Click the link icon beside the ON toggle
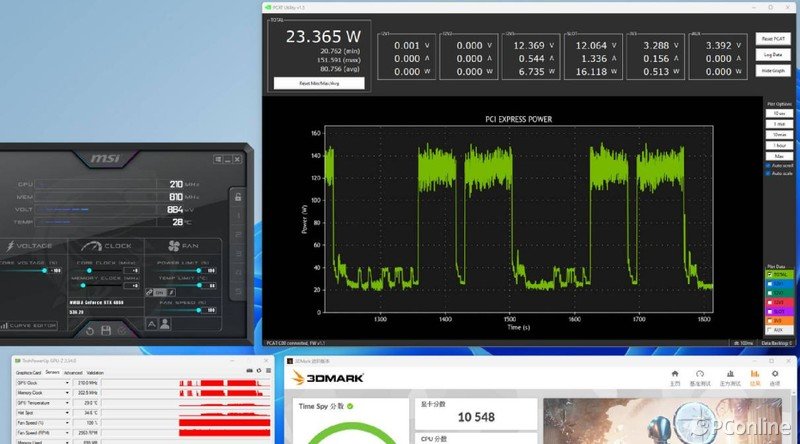Viewport: 800px width, 444px height. pyautogui.click(x=149, y=292)
